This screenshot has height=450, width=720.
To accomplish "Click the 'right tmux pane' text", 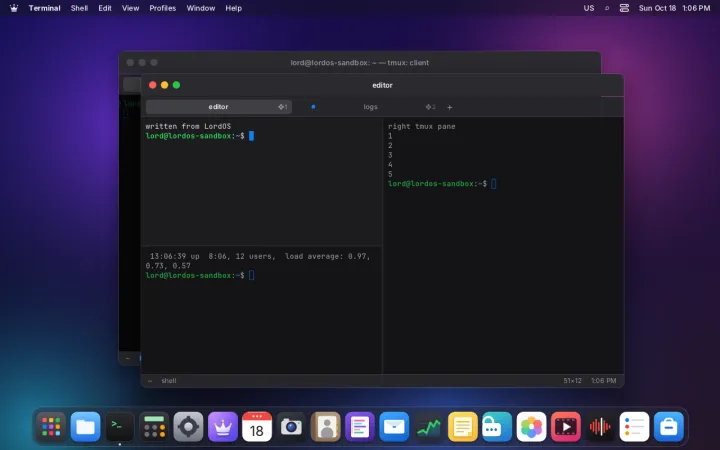I will coord(422,126).
